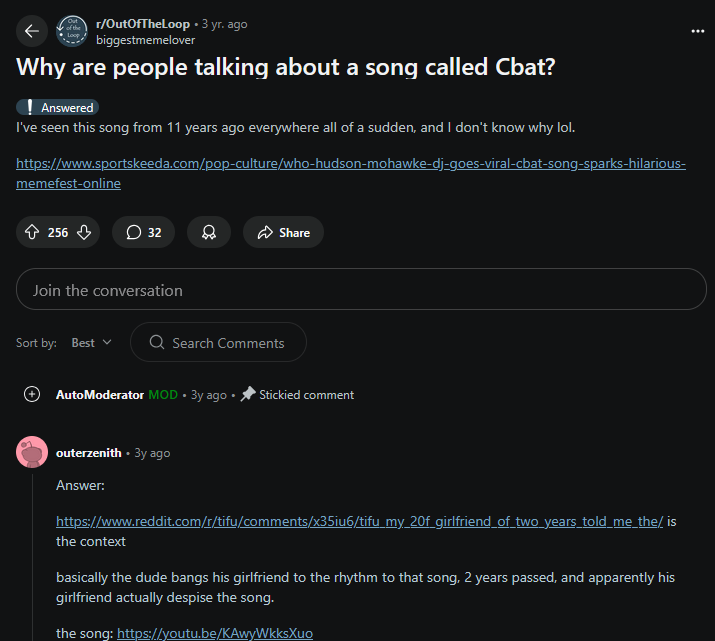The image size is (715, 641).
Task: Click the back arrow button
Action: click(x=31, y=31)
